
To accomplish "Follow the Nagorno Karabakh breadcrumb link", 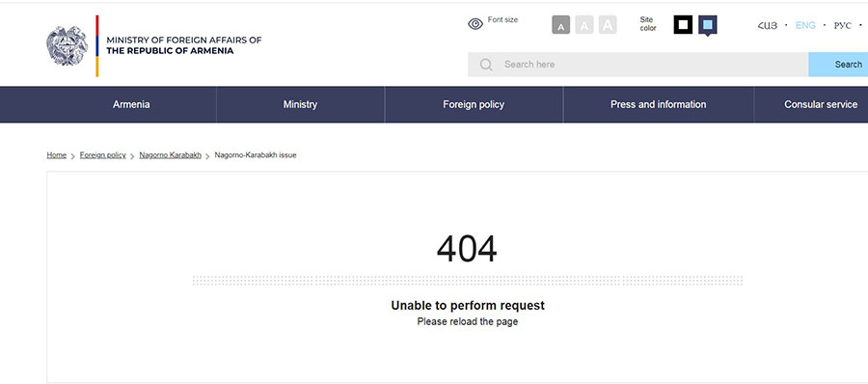I will tap(171, 155).
